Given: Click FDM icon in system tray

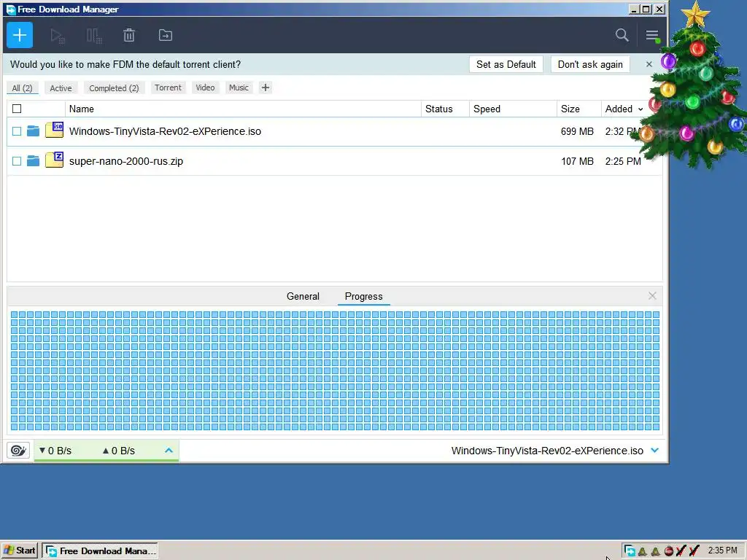Looking at the screenshot, I should click(x=630, y=551).
